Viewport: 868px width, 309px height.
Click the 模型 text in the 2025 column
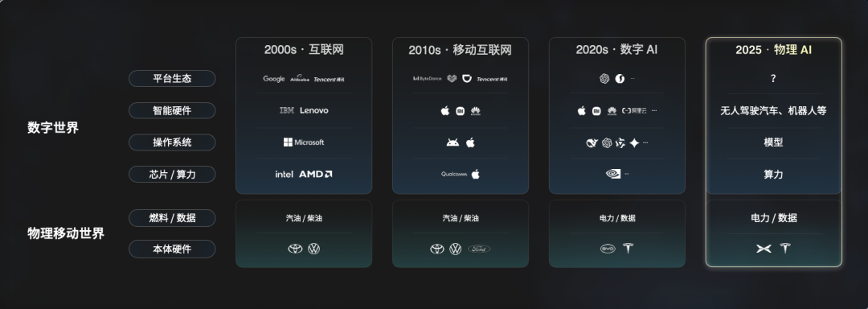(x=773, y=142)
